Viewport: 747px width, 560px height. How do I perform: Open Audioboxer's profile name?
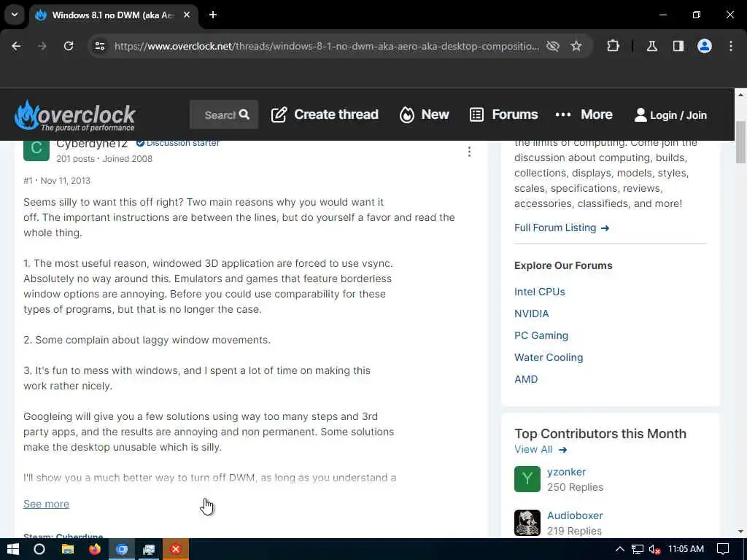tap(575, 516)
